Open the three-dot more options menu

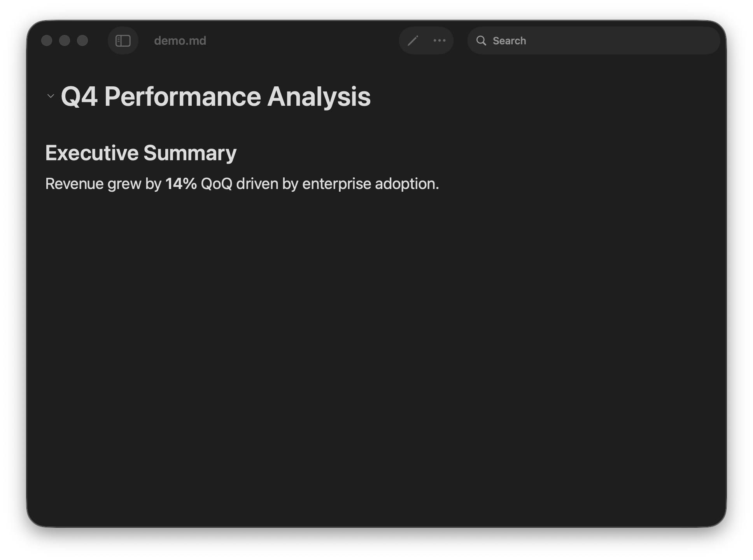(440, 41)
